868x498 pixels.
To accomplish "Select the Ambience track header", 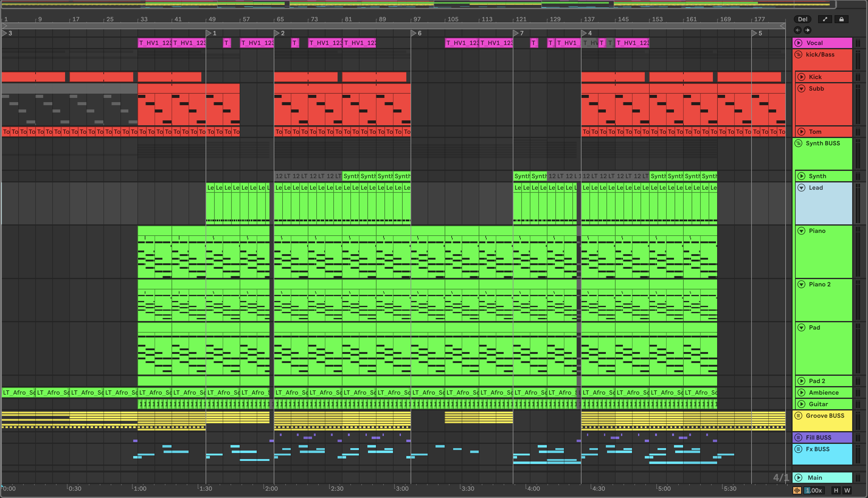I will pos(823,392).
